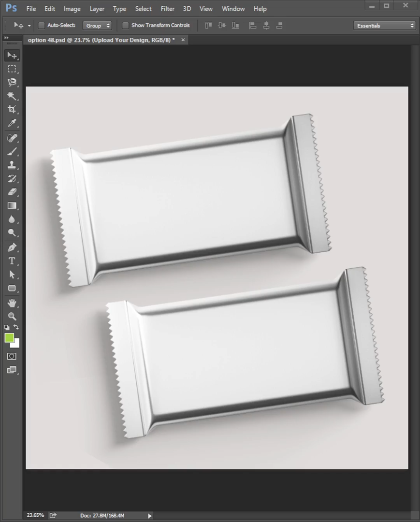The image size is (420, 522).
Task: Select the Blur tool
Action: click(12, 219)
